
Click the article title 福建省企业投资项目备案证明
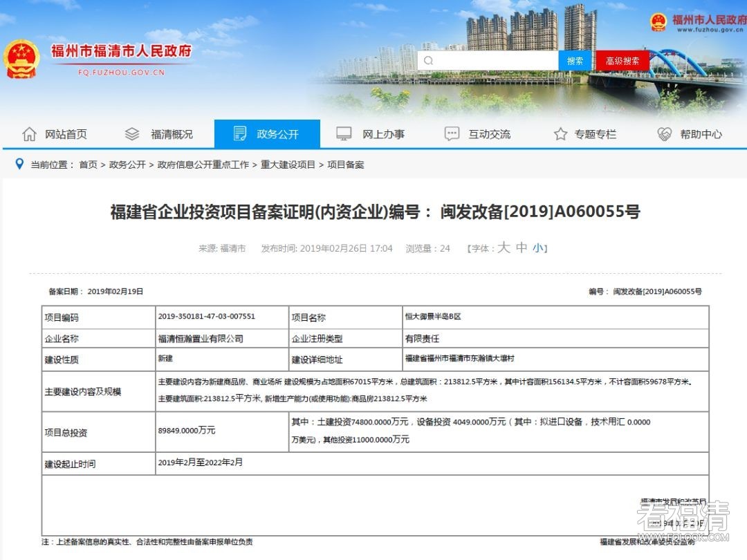[375, 212]
